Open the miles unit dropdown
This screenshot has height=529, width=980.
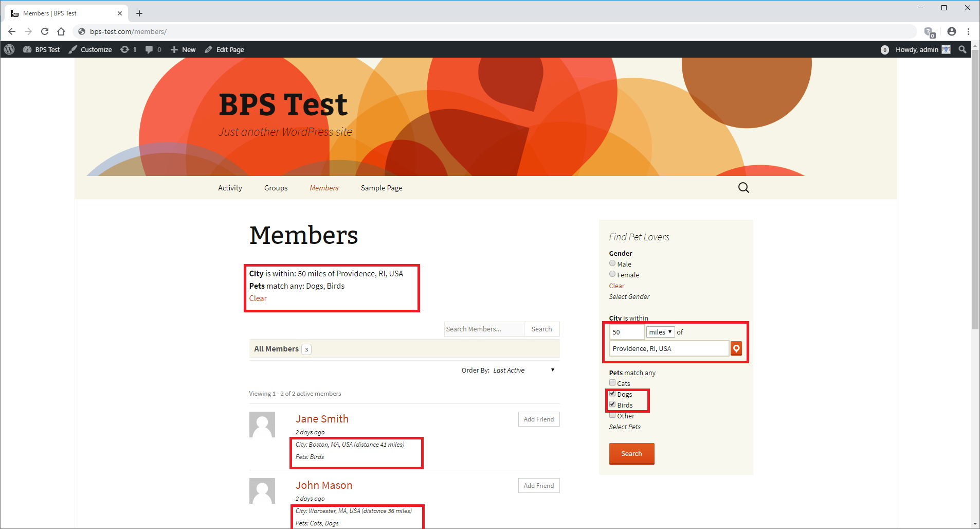660,332
